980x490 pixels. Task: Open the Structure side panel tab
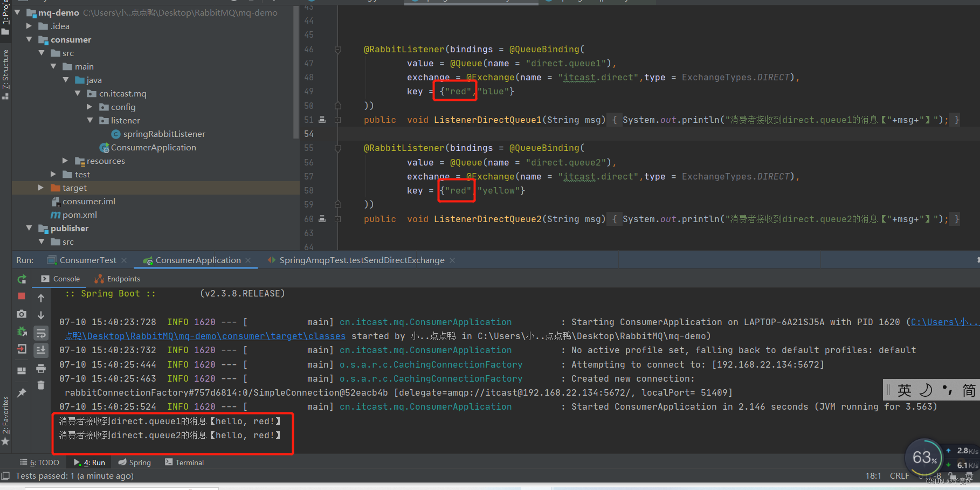pos(5,74)
